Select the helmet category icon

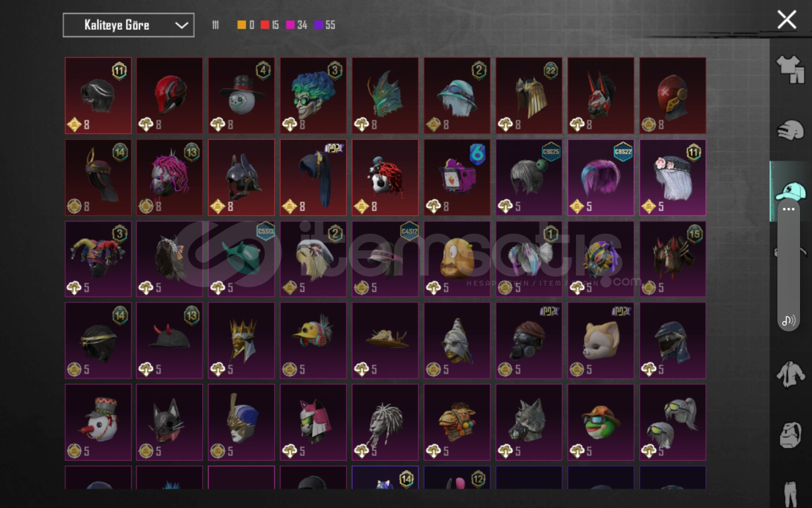[x=790, y=130]
